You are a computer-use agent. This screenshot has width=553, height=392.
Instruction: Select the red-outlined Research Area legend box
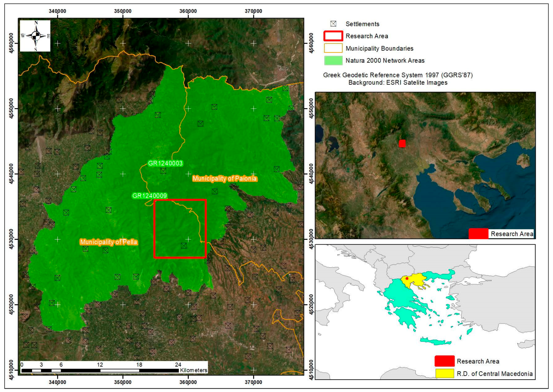pos(333,36)
